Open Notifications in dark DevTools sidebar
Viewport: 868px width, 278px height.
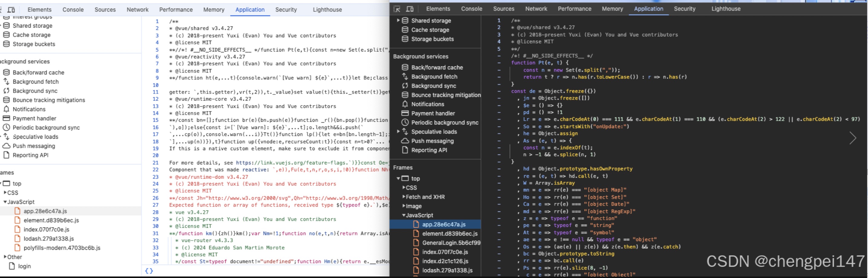[x=428, y=104]
